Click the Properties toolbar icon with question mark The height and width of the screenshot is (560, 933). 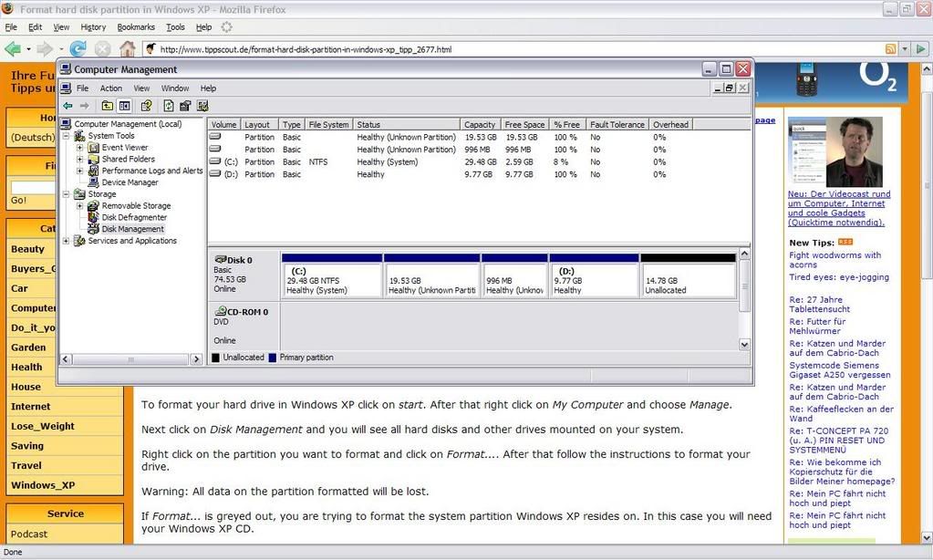pyautogui.click(x=146, y=106)
